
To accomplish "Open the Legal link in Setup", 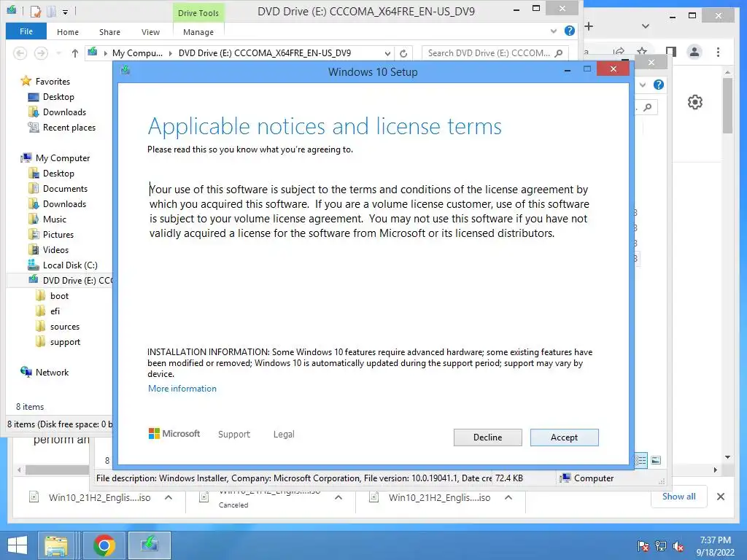I will (x=284, y=435).
